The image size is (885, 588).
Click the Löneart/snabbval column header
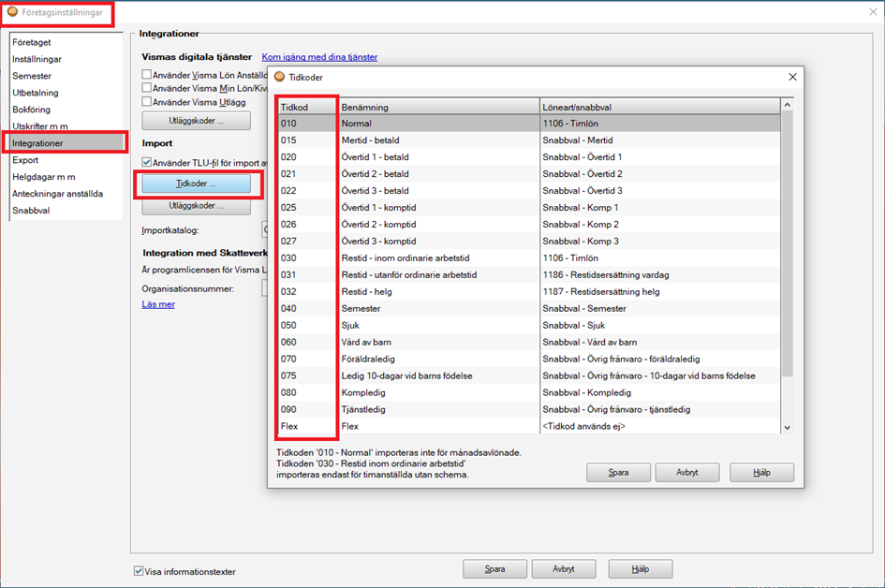[x=659, y=107]
